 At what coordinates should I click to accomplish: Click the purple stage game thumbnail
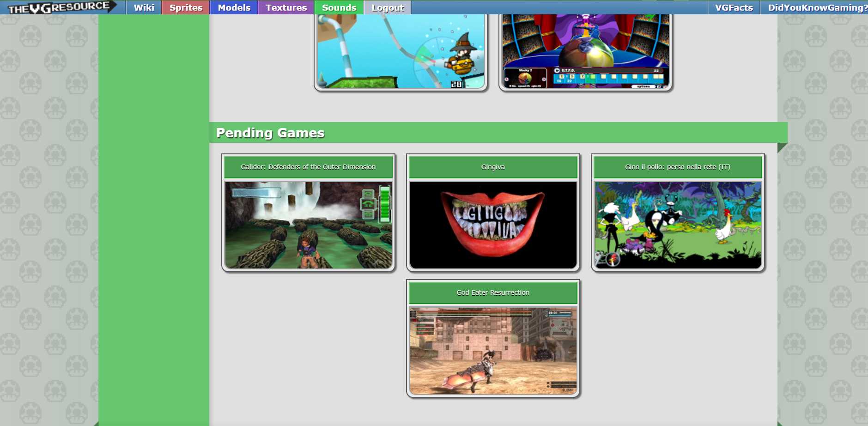[x=585, y=51]
